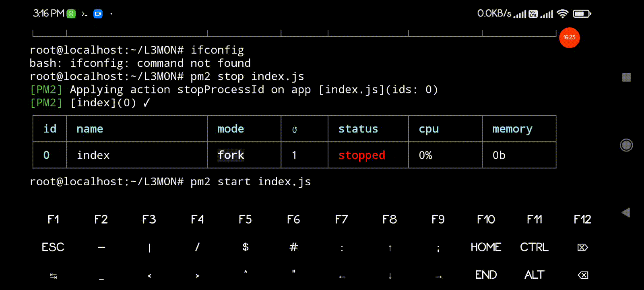Tap the Tab key icon
This screenshot has width=644, height=290.
[x=53, y=276]
